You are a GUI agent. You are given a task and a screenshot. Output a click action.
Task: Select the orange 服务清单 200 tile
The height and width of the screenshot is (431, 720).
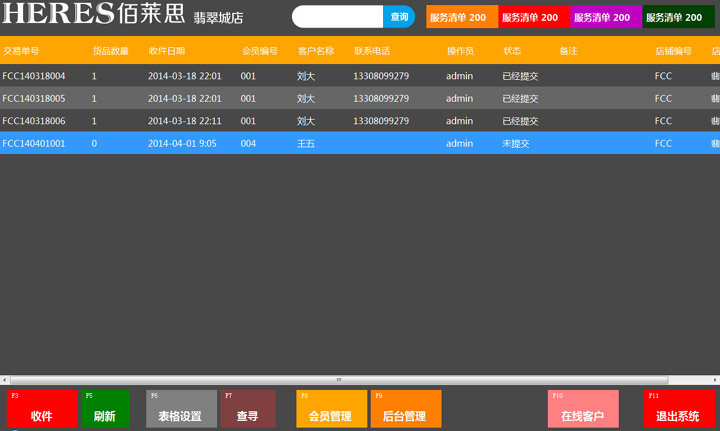[x=461, y=17]
